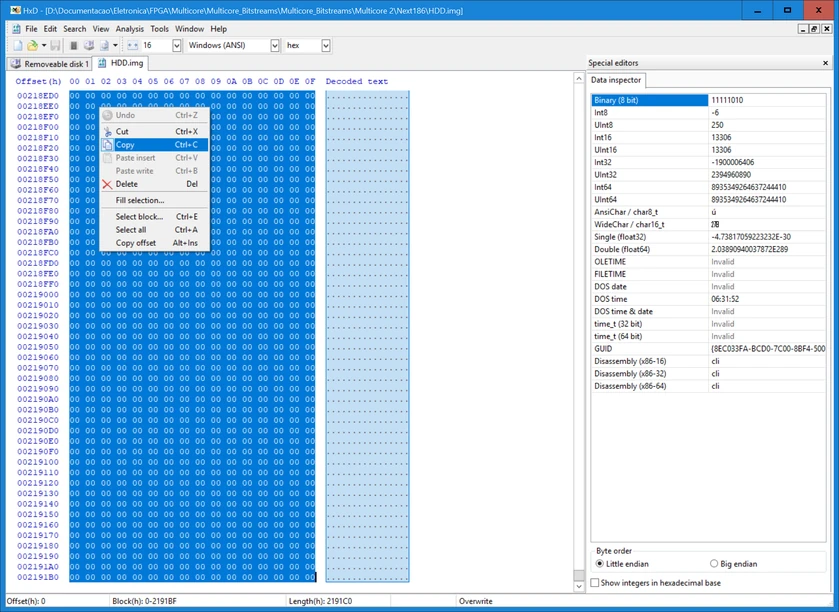Choose Copy from the context menu
This screenshot has height=612, width=839.
(125, 145)
